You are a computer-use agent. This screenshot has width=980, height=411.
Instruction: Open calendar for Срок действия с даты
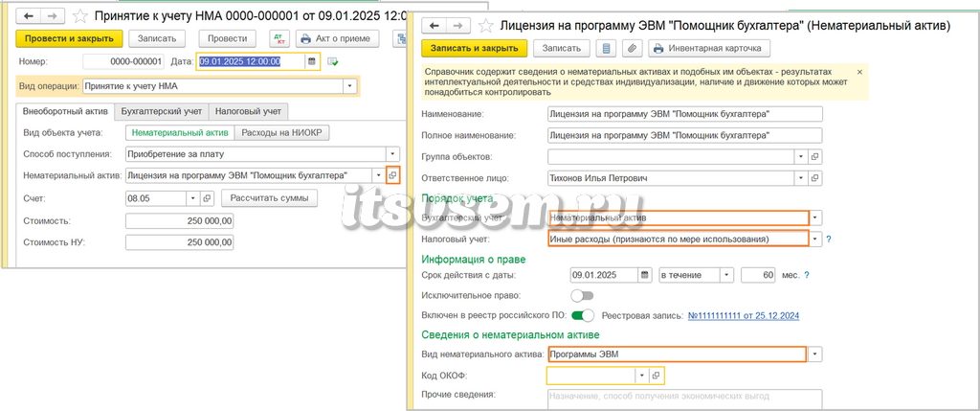point(645,275)
